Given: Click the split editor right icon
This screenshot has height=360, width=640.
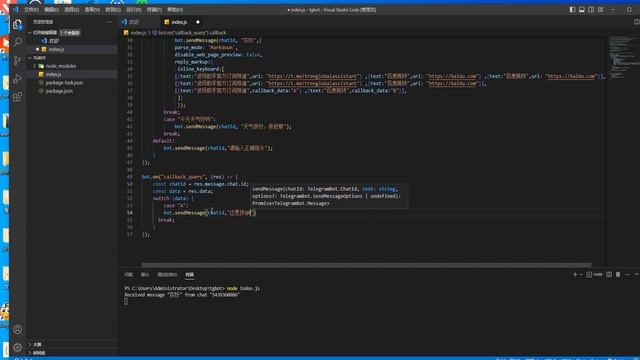Looking at the screenshot, I should coord(636,22).
